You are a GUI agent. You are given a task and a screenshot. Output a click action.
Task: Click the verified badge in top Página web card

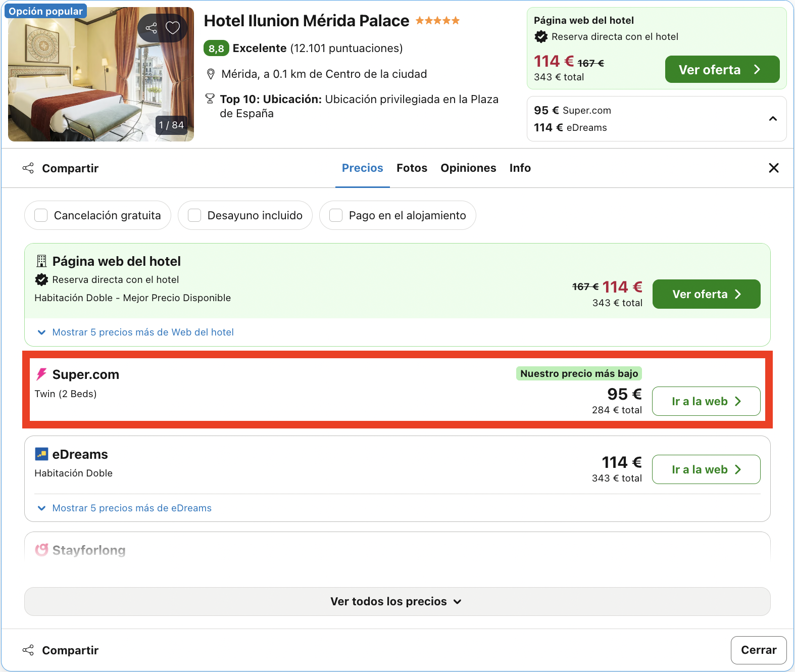click(x=541, y=36)
